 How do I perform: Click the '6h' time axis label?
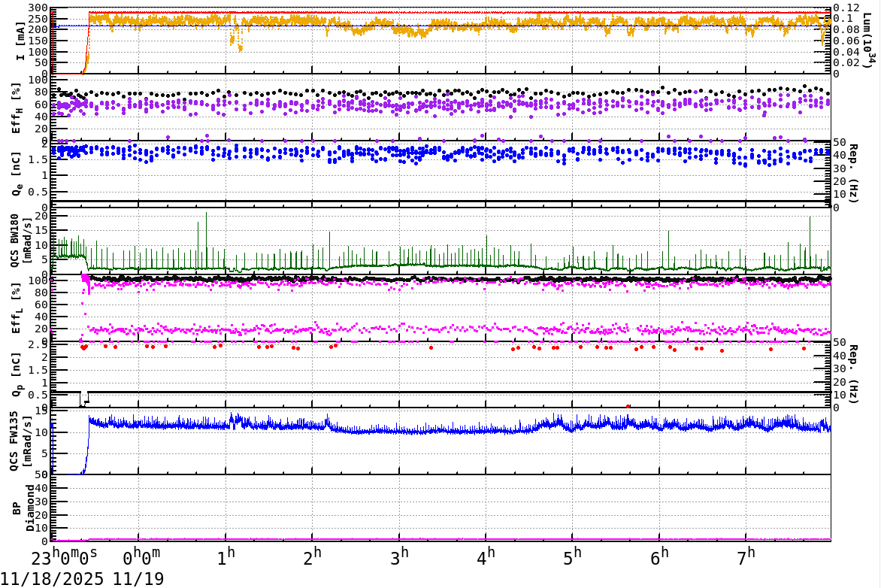(x=660, y=558)
